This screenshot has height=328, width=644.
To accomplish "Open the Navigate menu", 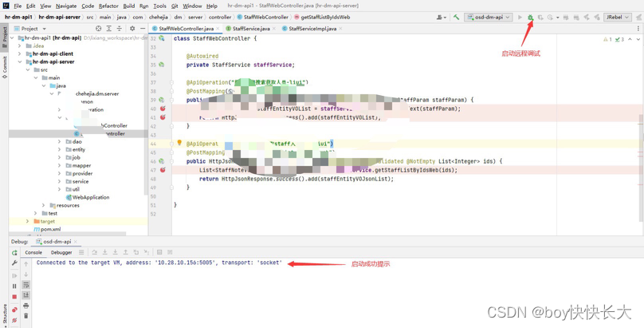I will [x=66, y=6].
